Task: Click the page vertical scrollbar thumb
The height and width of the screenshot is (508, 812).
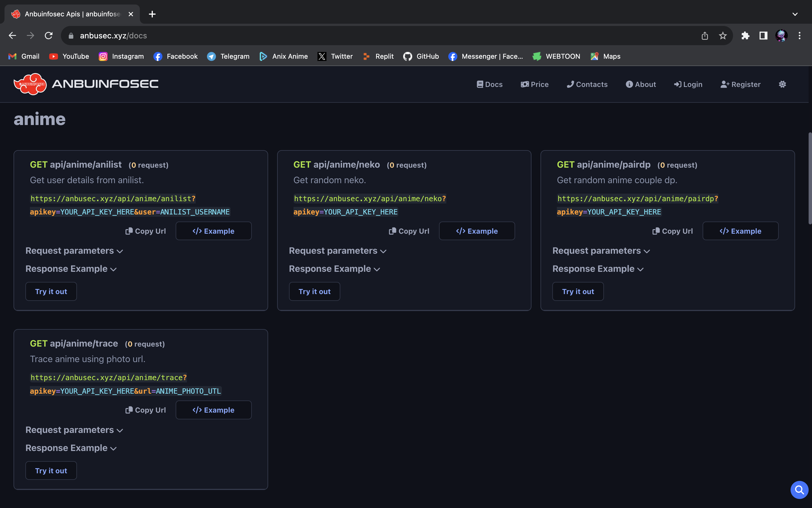Action: click(x=810, y=178)
